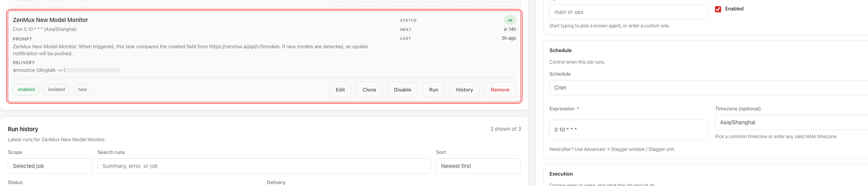The height and width of the screenshot is (186, 868).
Task: Click the cron Expression input field
Action: pos(628,130)
